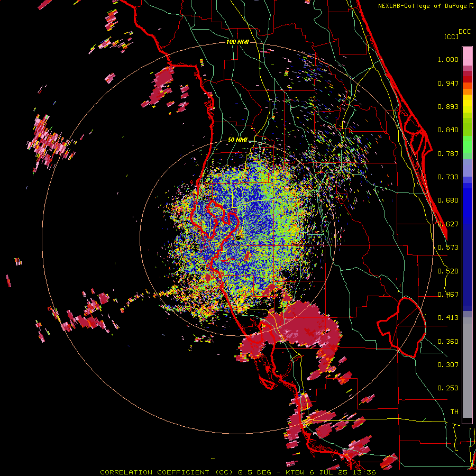Click the 0.787 color scale label

coord(448,153)
